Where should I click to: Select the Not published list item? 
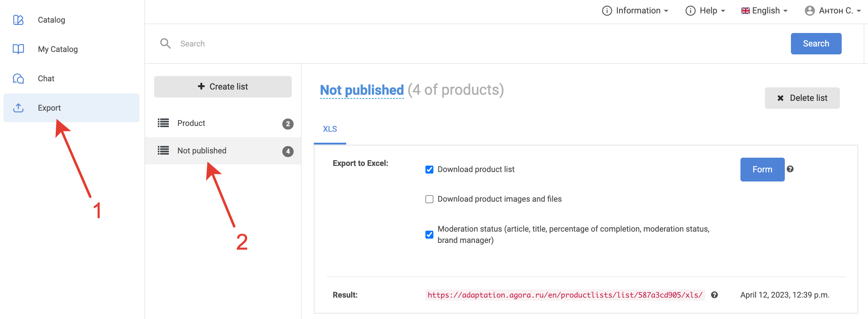point(202,151)
